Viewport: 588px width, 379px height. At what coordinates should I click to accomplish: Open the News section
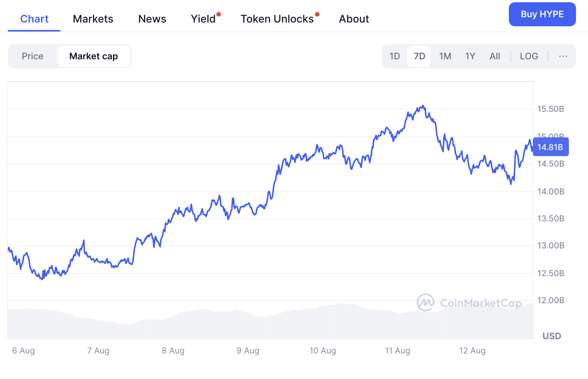point(152,19)
